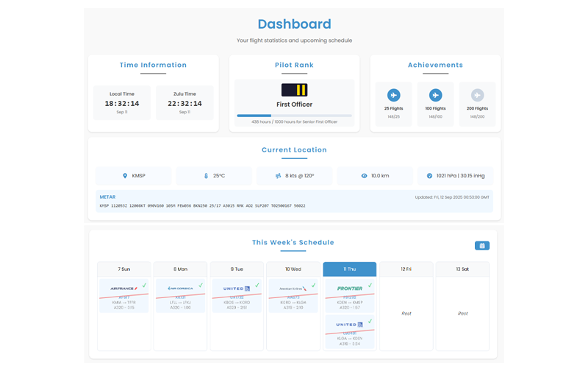Click the 148/200 flights count
Screen dimensions: 588x368
point(477,117)
